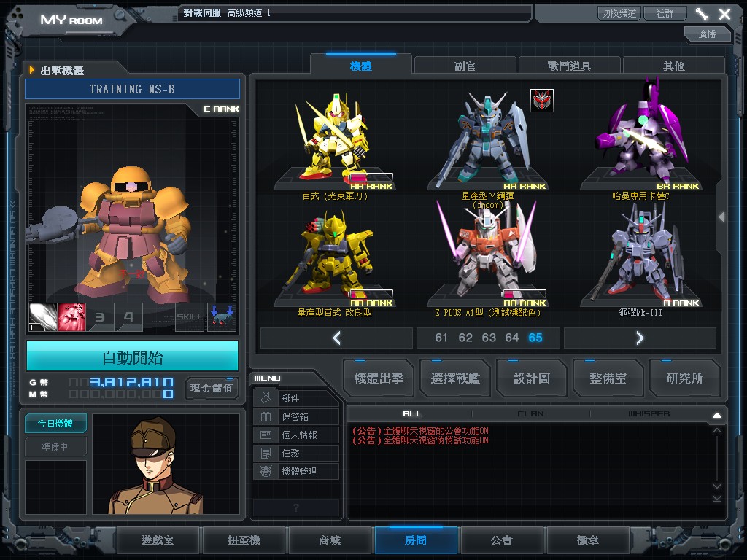Click the magnifier icon beside MY ROOM
747x560 pixels.
(x=120, y=16)
